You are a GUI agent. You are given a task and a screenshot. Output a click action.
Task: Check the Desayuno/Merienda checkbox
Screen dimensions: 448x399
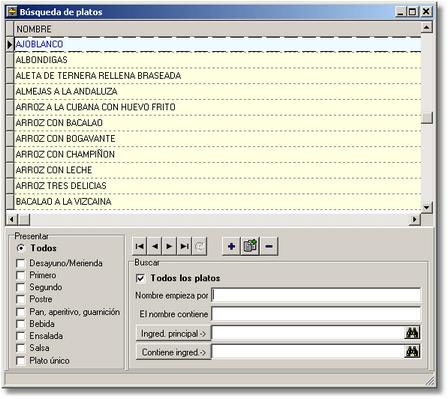[x=21, y=263]
